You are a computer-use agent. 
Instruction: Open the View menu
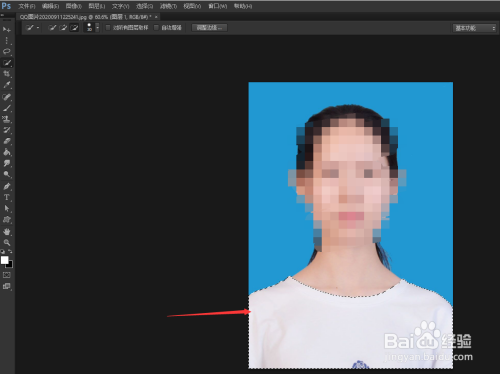click(x=192, y=6)
